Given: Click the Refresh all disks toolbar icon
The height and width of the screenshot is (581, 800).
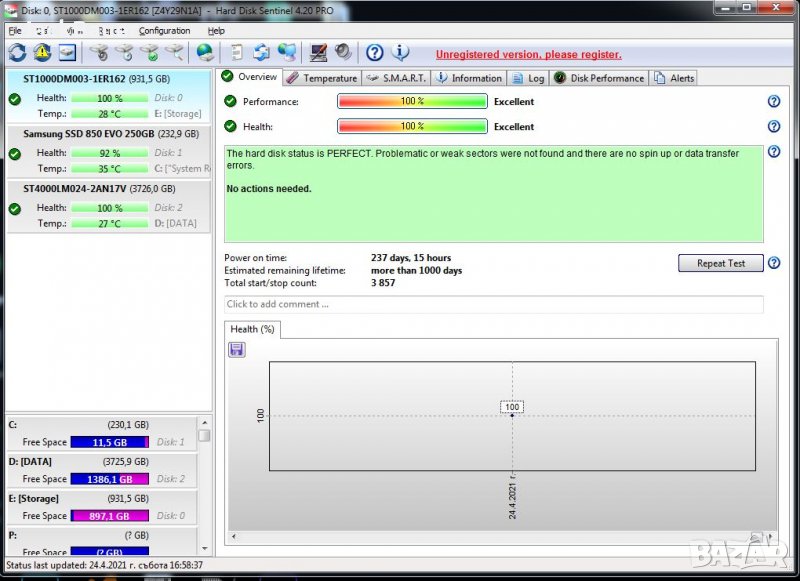Looking at the screenshot, I should pos(17,53).
